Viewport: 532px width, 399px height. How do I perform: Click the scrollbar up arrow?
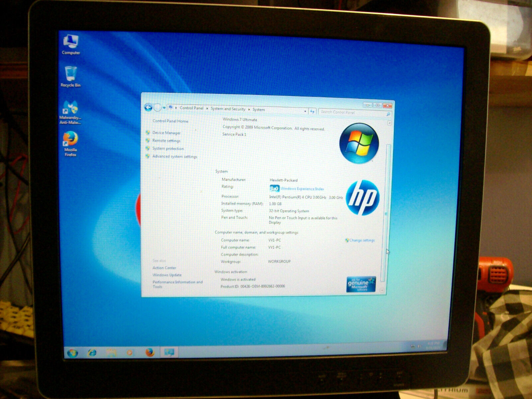tap(389, 123)
